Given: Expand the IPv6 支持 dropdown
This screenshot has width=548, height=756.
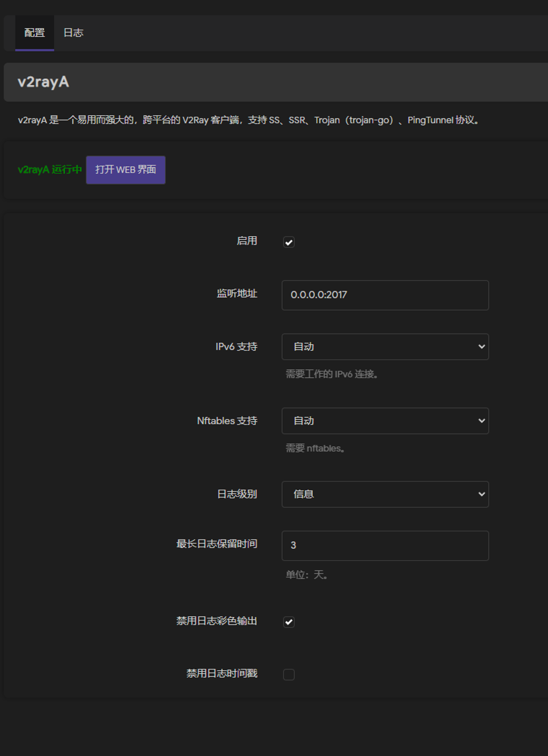Looking at the screenshot, I should (x=385, y=347).
